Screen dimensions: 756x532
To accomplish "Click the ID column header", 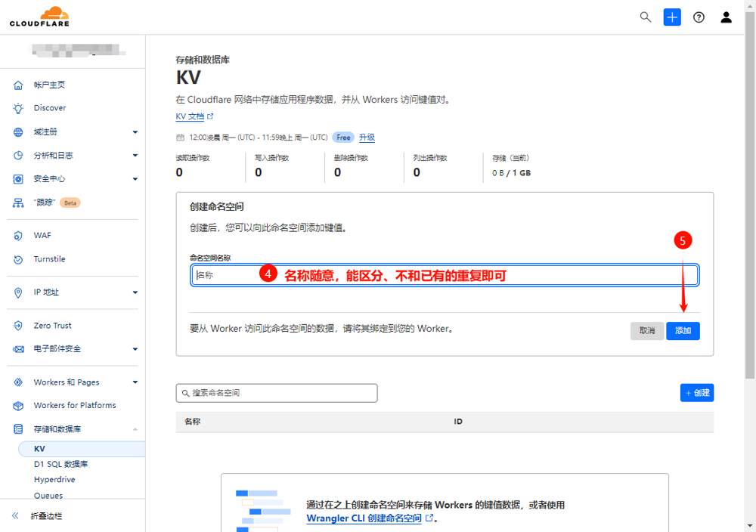I will [458, 422].
